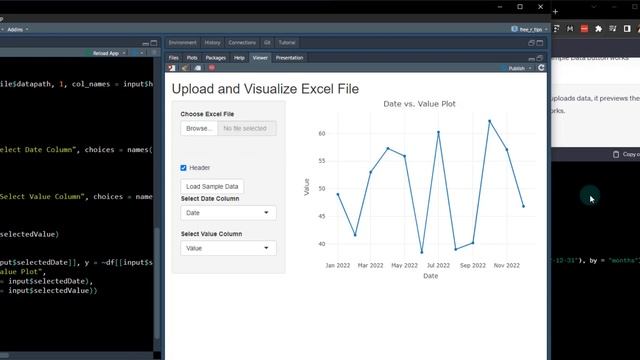This screenshot has height=360, width=640.
Task: Click the browser Extensions puzzle icon
Action: coord(598,29)
